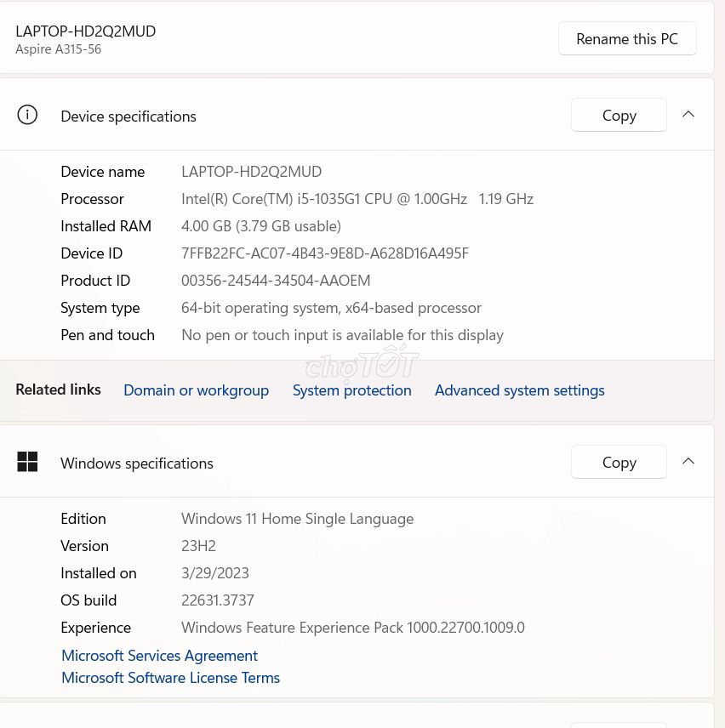
Task: Click the Aspire A315-56 model text
Action: point(58,49)
